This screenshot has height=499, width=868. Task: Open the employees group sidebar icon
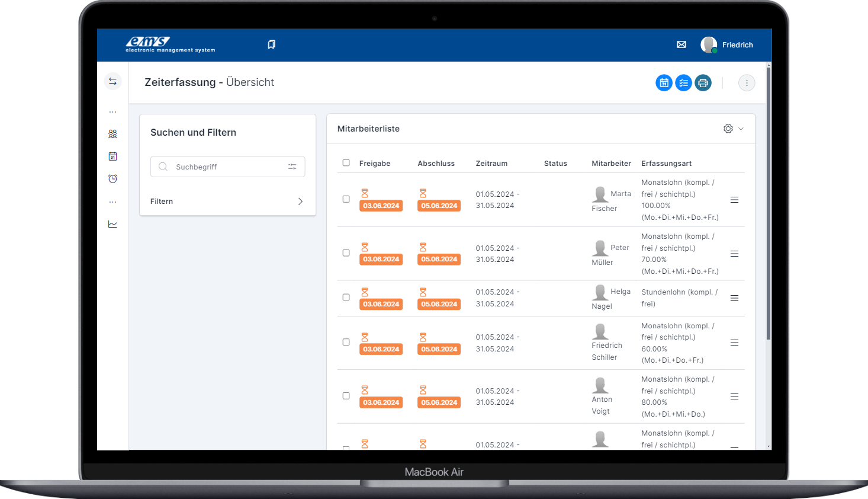point(112,134)
